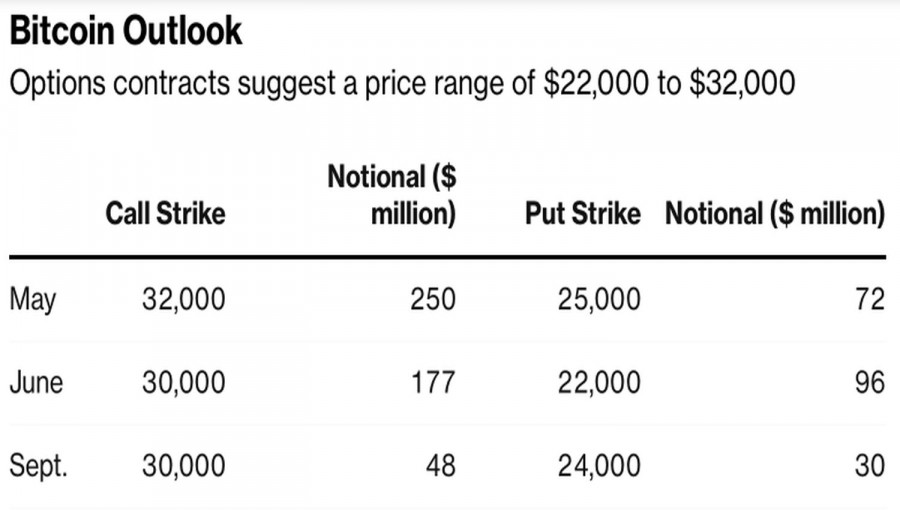The width and height of the screenshot is (900, 510).
Task: Click Sept.'s 30,000 call strike cell
Action: point(183,466)
